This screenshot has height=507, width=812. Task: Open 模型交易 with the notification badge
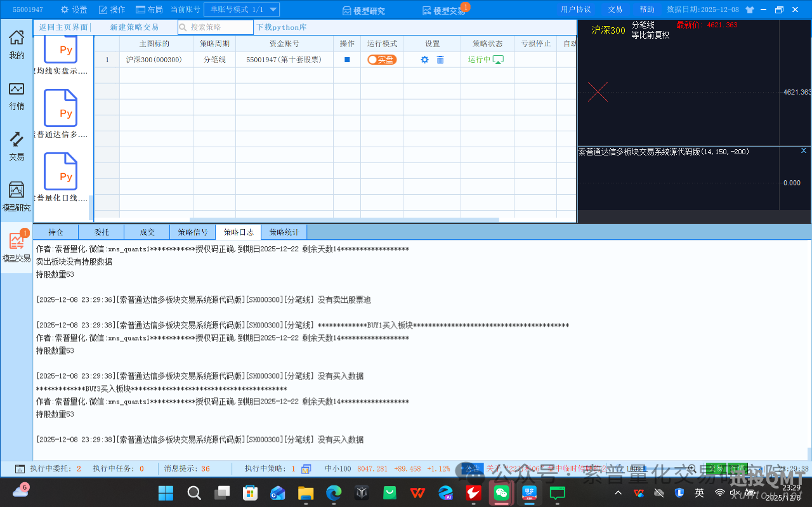click(16, 244)
